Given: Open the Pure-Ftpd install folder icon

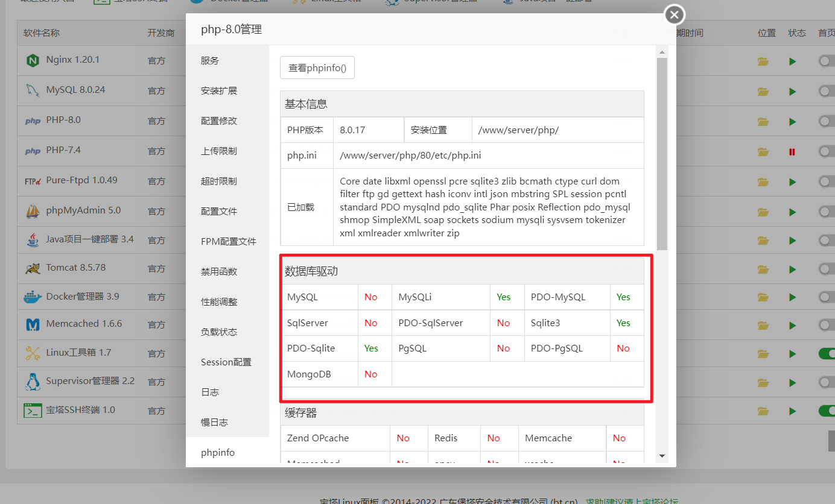Looking at the screenshot, I should click(763, 181).
